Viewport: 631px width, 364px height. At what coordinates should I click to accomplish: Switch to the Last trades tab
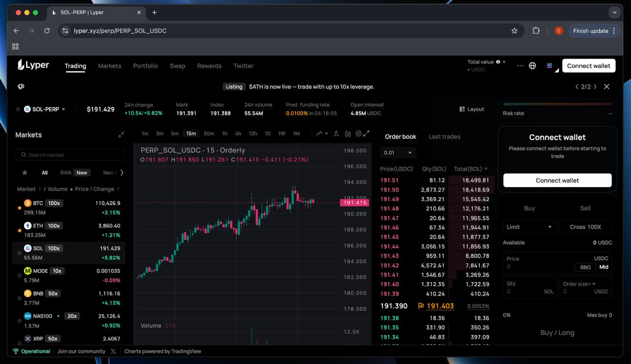[x=444, y=137]
